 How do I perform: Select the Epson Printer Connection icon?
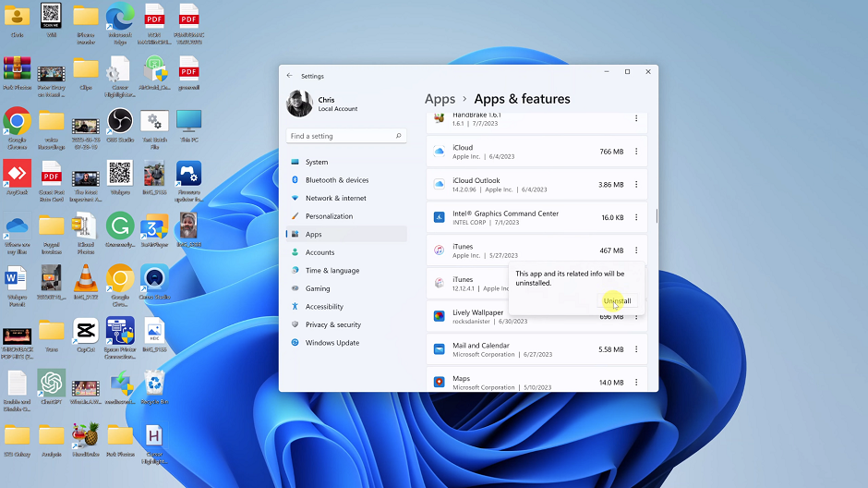[120, 338]
